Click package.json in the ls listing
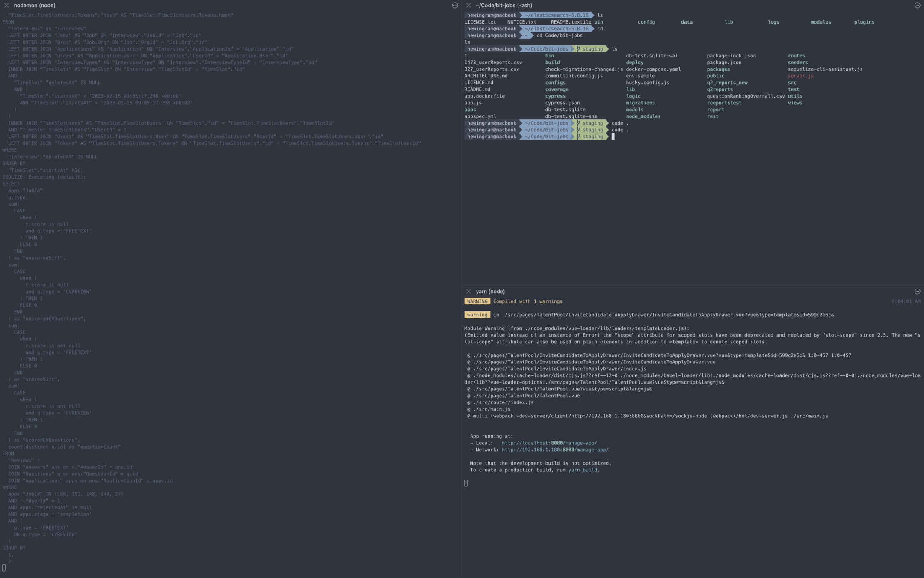The width and height of the screenshot is (924, 578). point(724,63)
